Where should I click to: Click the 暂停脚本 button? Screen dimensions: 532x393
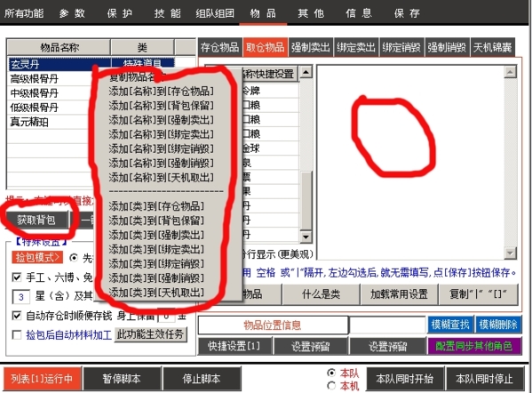click(122, 379)
